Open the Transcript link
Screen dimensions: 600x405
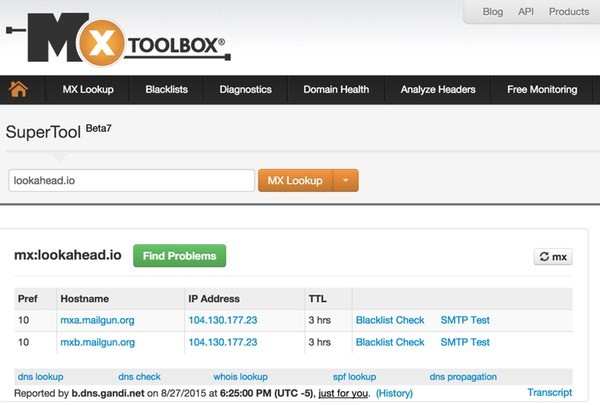[x=549, y=392]
